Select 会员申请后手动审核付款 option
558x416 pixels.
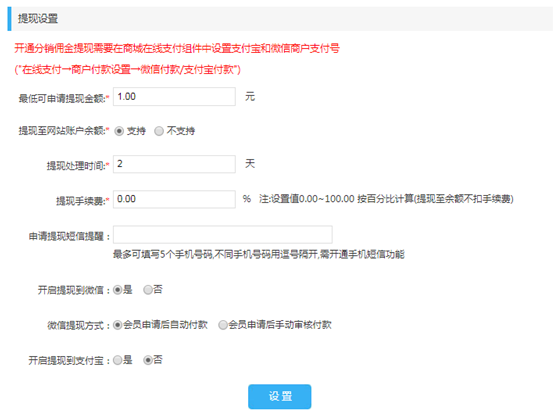(x=223, y=325)
